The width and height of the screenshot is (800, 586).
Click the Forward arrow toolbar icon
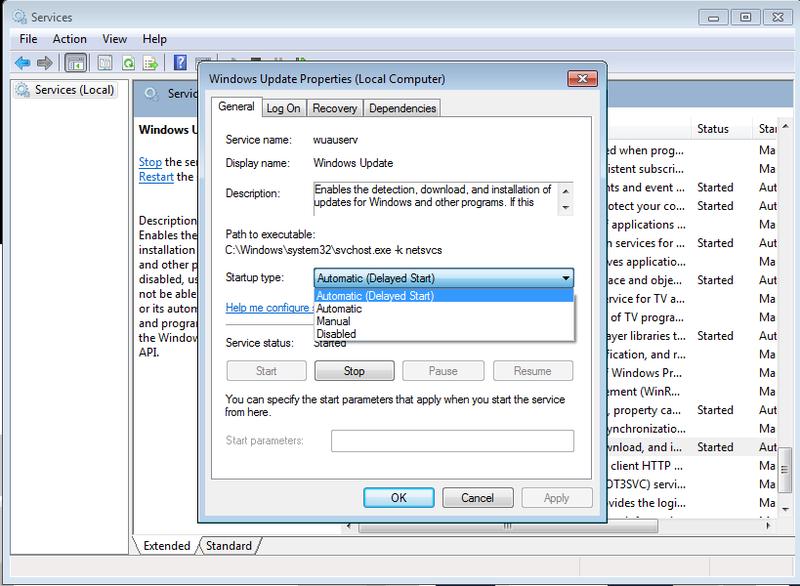[45, 63]
